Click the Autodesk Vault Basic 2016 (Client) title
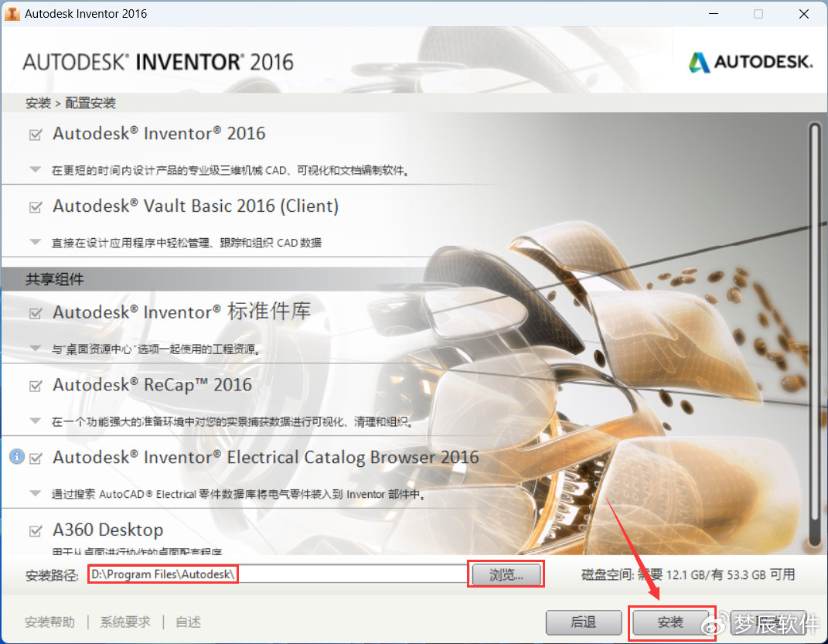This screenshot has width=828, height=644. (196, 206)
